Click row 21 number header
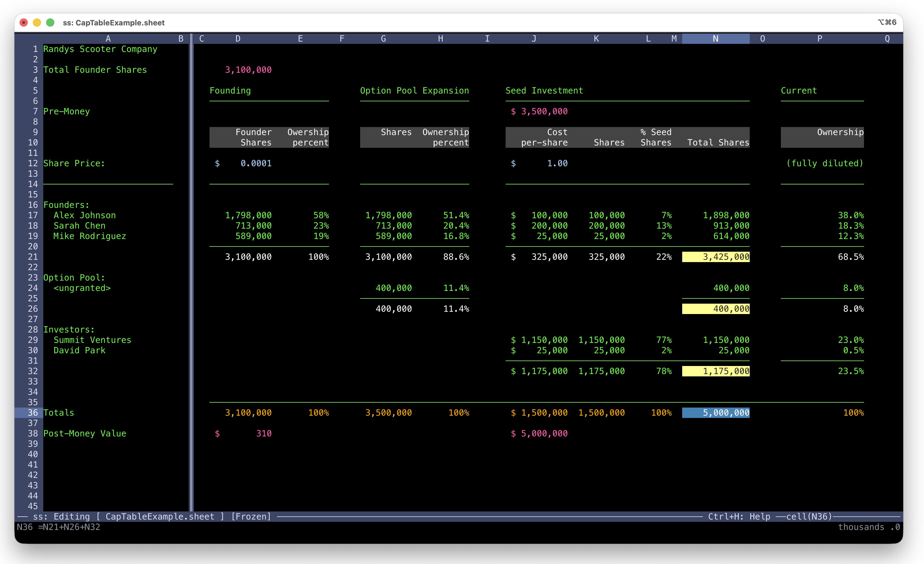 pos(32,257)
